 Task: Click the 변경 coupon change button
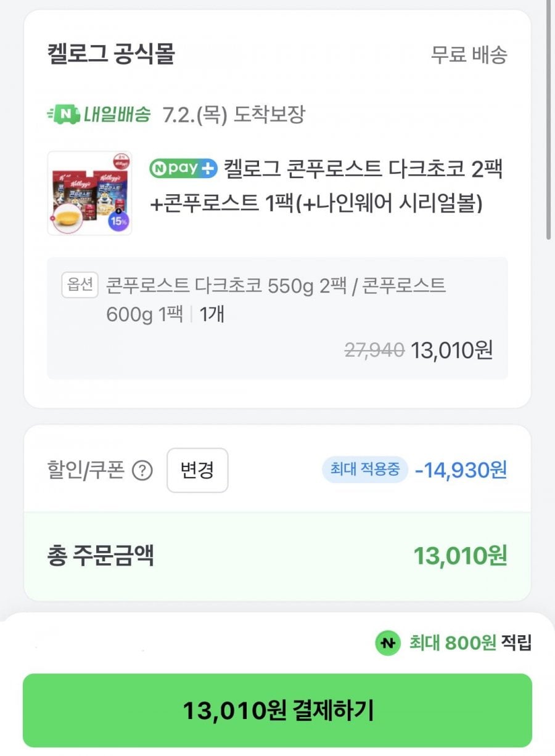click(197, 470)
